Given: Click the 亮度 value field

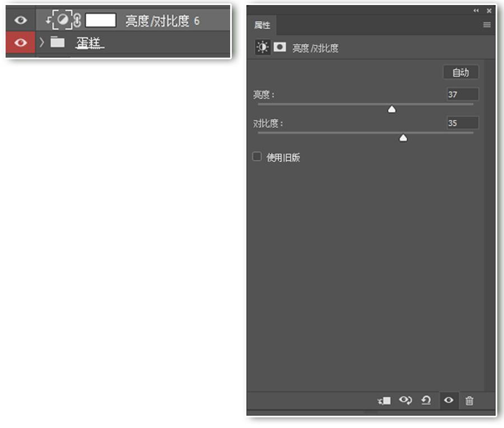Looking at the screenshot, I should [463, 94].
